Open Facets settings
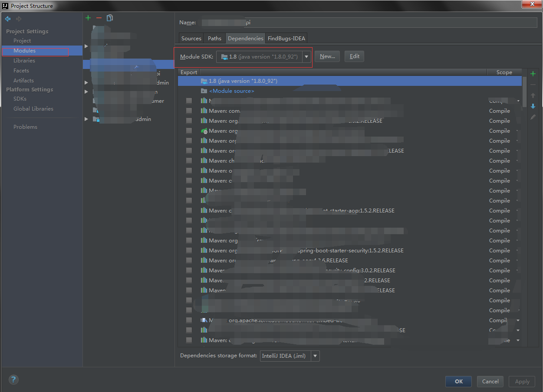 (x=21, y=71)
